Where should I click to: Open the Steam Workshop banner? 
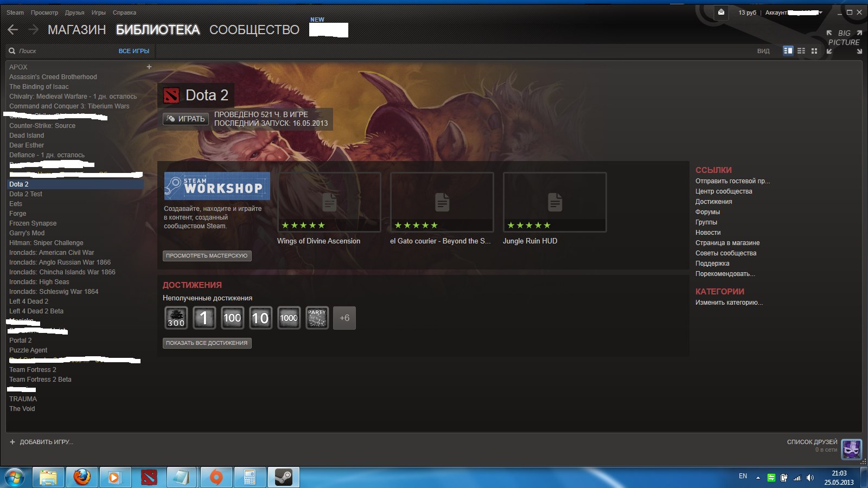(x=217, y=186)
